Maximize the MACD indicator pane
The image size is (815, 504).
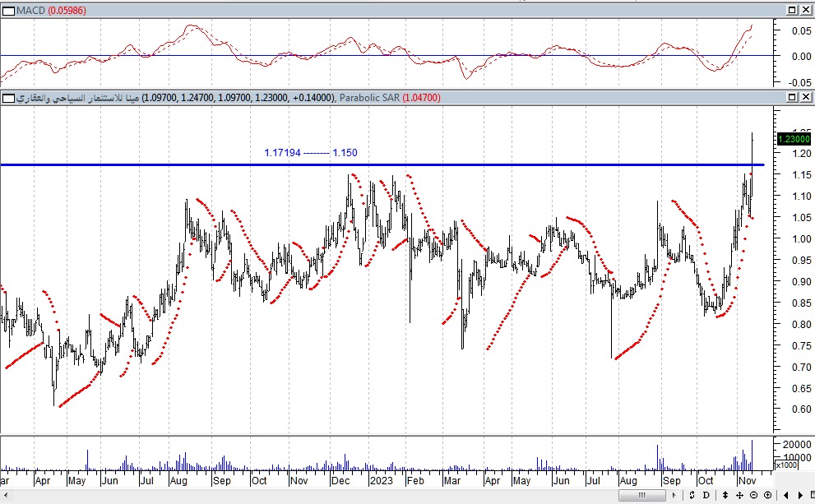[x=792, y=10]
